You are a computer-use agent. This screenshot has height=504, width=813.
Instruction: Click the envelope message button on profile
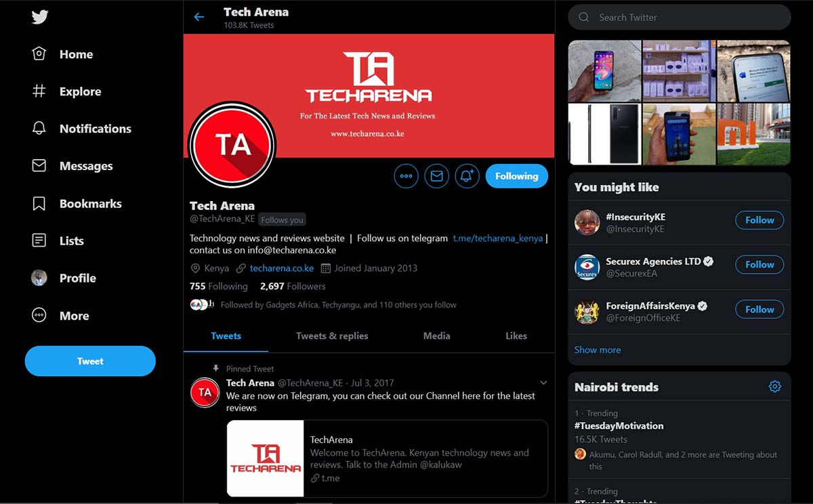coord(437,176)
